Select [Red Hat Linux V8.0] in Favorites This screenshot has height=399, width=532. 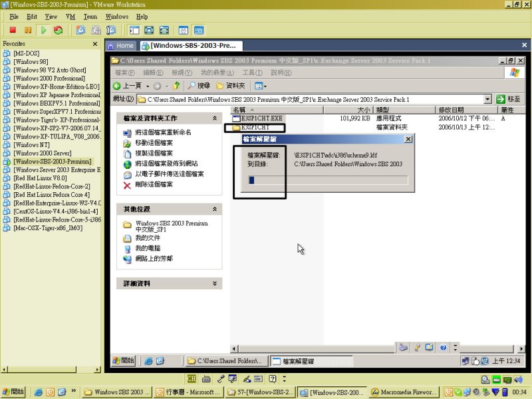tap(40, 178)
